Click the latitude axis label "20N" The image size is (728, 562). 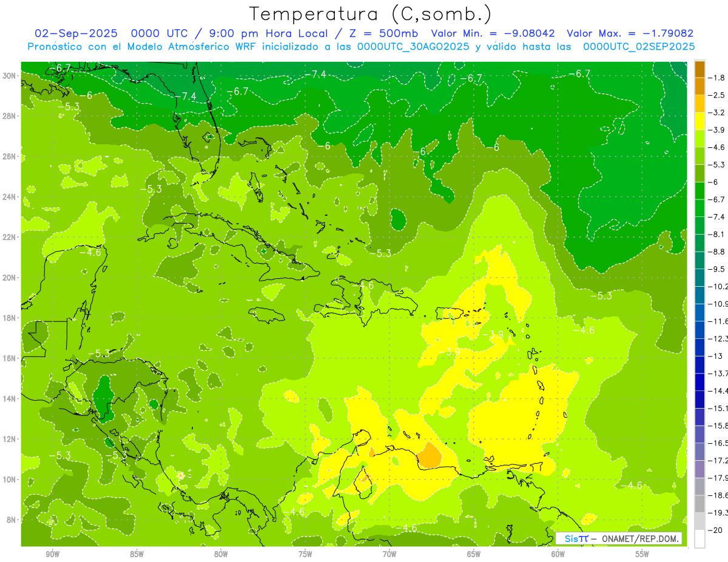[10, 278]
